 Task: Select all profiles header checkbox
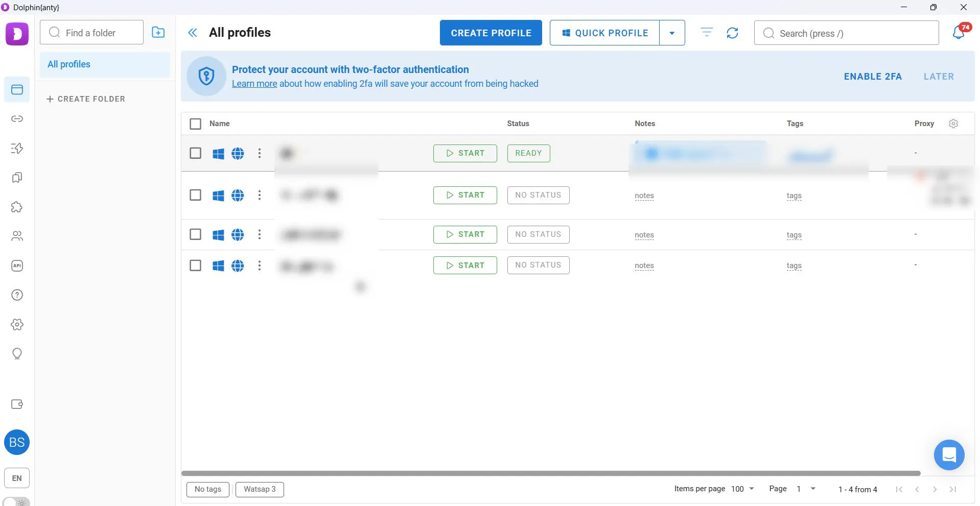pos(195,124)
